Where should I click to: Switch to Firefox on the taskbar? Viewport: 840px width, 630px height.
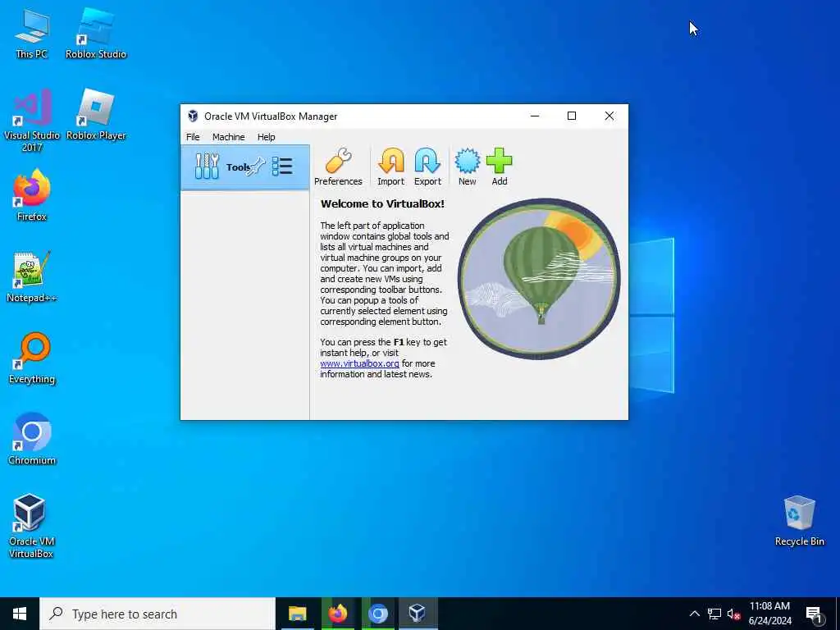[337, 614]
